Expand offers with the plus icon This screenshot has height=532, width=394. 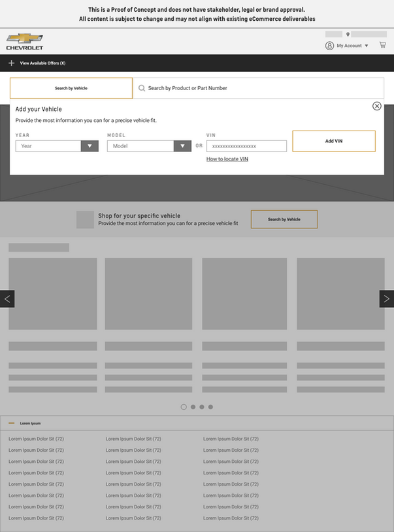[x=12, y=63]
